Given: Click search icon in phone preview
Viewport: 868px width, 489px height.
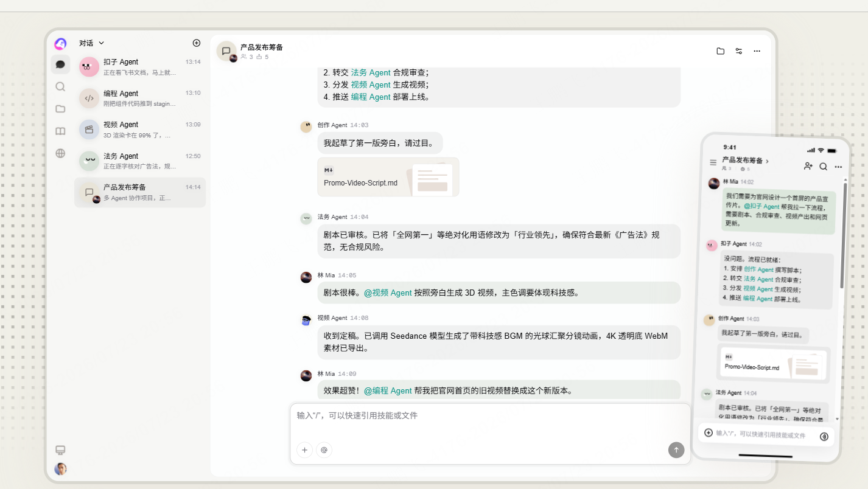Looking at the screenshot, I should point(824,166).
